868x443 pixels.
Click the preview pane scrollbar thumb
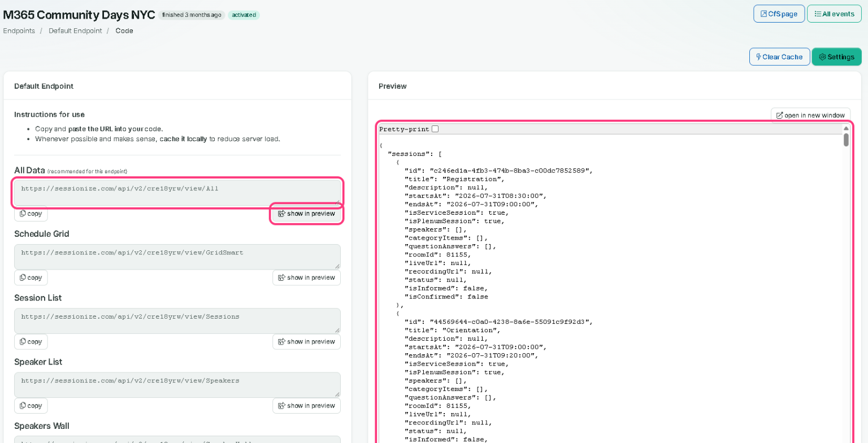(x=846, y=140)
